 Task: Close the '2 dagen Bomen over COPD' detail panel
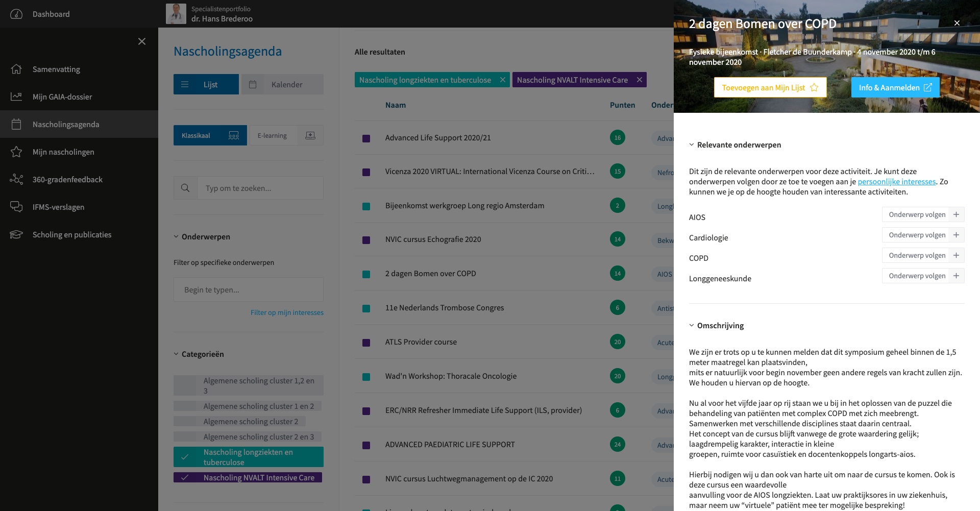coord(957,23)
